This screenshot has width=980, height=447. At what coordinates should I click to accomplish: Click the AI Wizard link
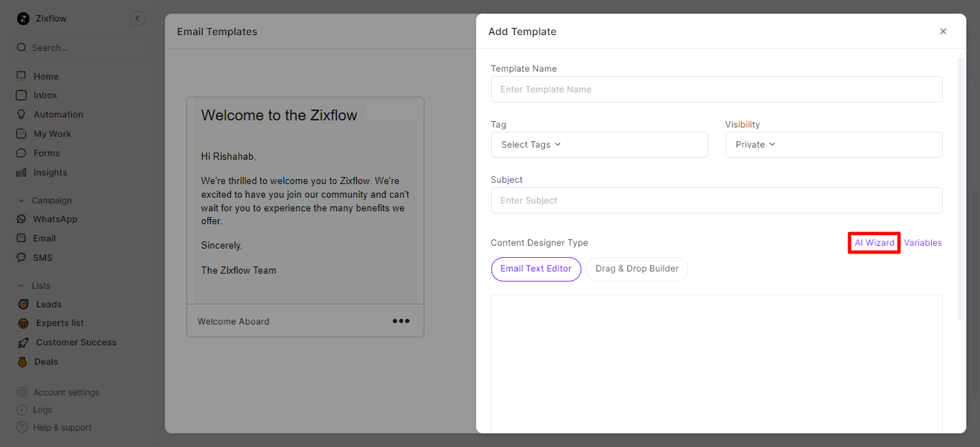(874, 243)
